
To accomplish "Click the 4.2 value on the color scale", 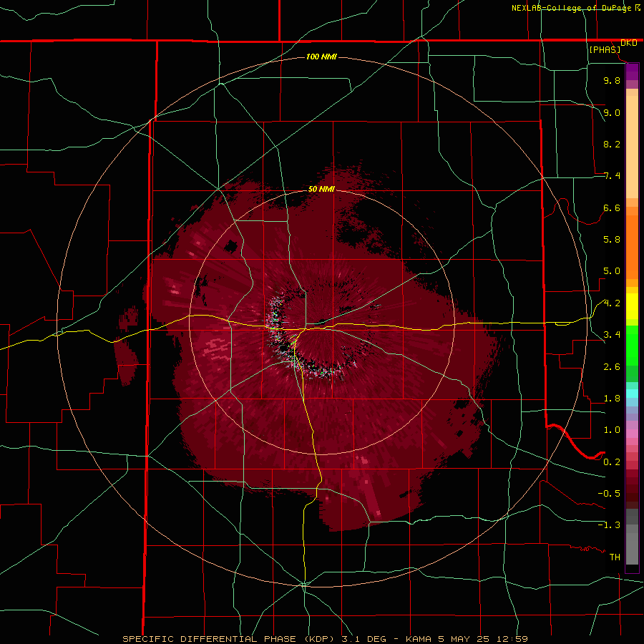I will click(612, 303).
